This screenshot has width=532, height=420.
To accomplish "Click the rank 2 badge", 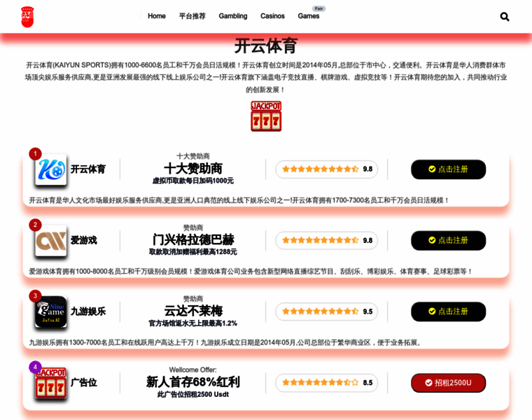I will [x=35, y=225].
